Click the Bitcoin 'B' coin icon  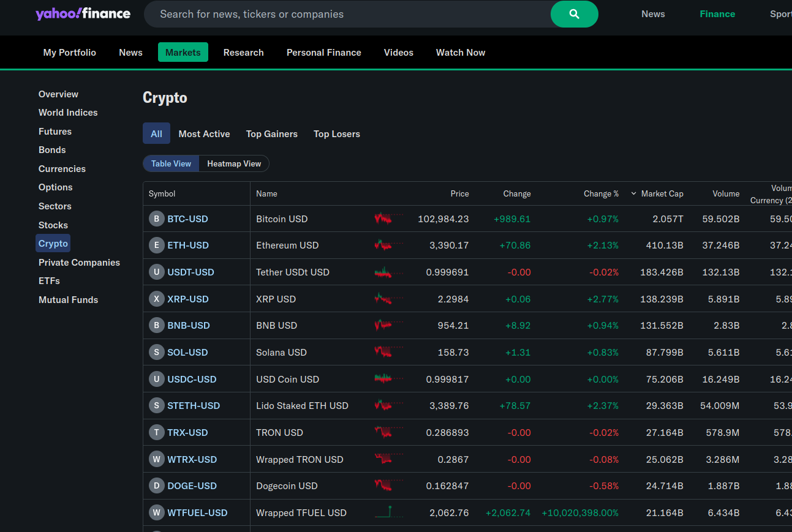pyautogui.click(x=156, y=219)
